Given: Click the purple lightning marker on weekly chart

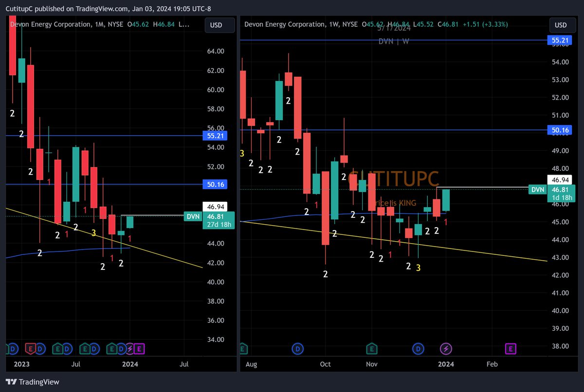Looking at the screenshot, I should (x=446, y=348).
